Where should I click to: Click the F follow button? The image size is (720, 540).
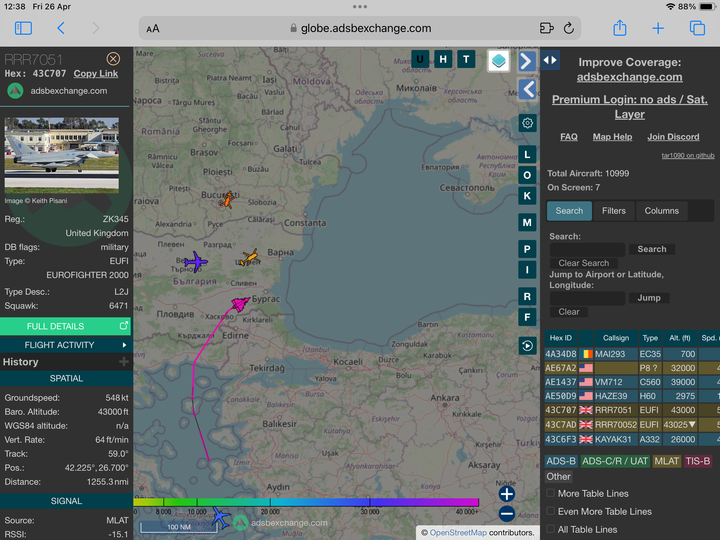[x=527, y=317]
